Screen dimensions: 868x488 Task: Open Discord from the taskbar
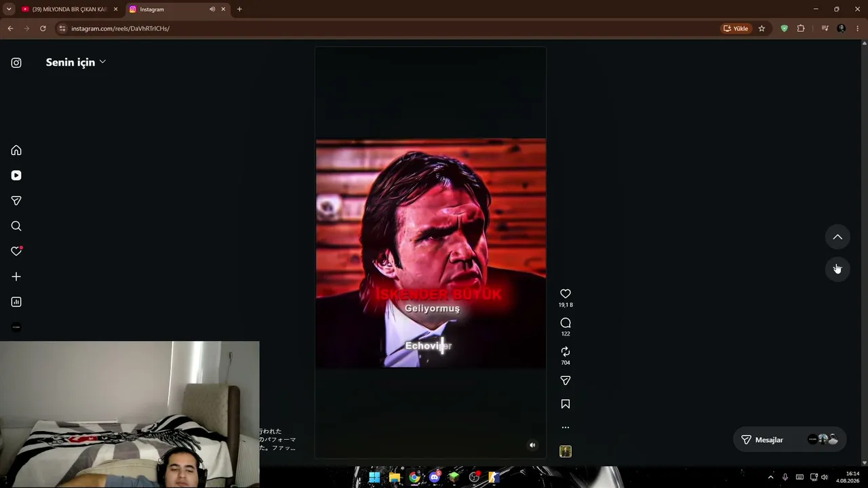click(x=435, y=477)
